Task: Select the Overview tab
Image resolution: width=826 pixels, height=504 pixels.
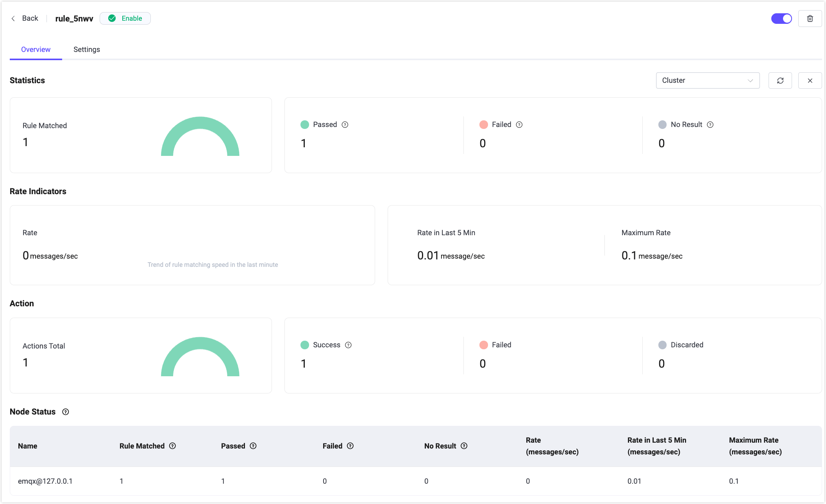Action: [x=36, y=50]
